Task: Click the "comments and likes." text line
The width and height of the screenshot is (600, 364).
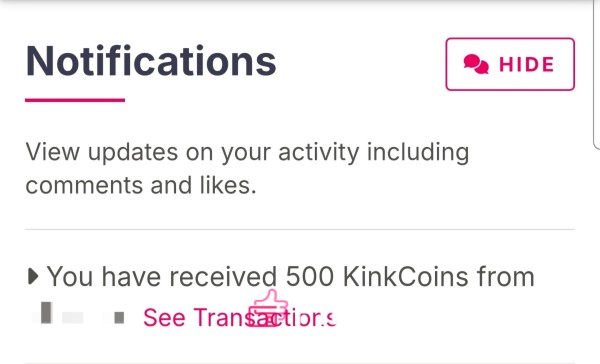Action: click(141, 186)
